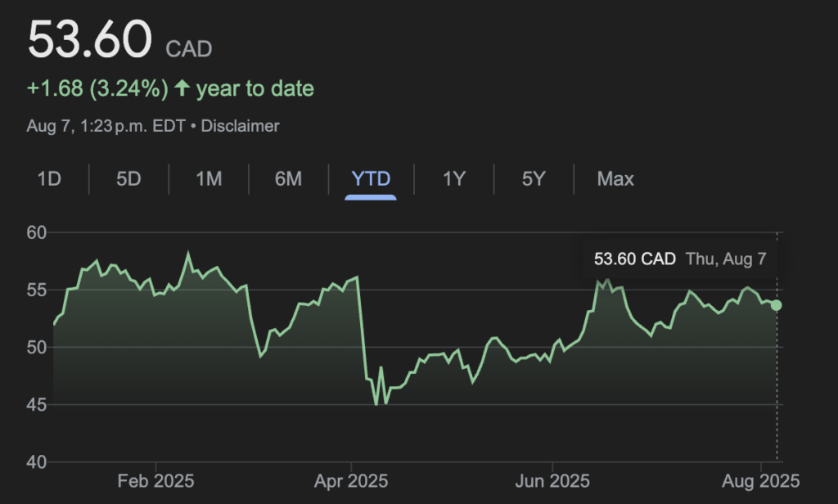This screenshot has height=504, width=838.
Task: Open the Disclaimer link
Action: (240, 126)
